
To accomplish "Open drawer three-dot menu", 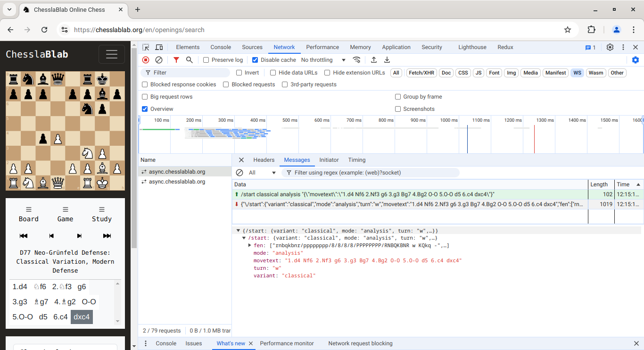I will (146, 343).
